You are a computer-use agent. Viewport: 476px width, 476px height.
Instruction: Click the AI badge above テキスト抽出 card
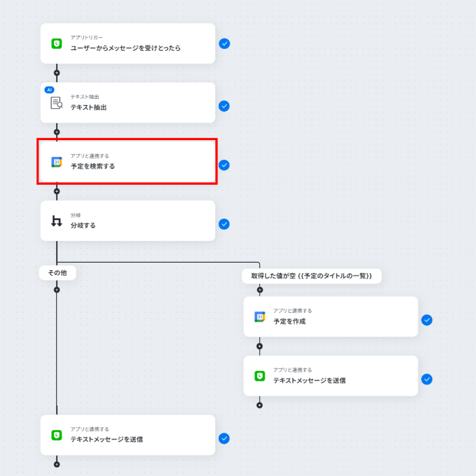click(49, 89)
